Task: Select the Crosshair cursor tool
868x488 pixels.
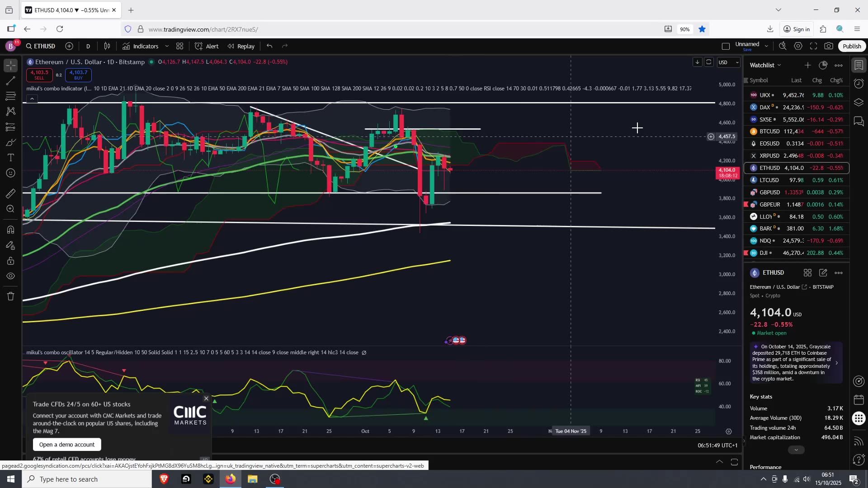Action: pos(10,65)
